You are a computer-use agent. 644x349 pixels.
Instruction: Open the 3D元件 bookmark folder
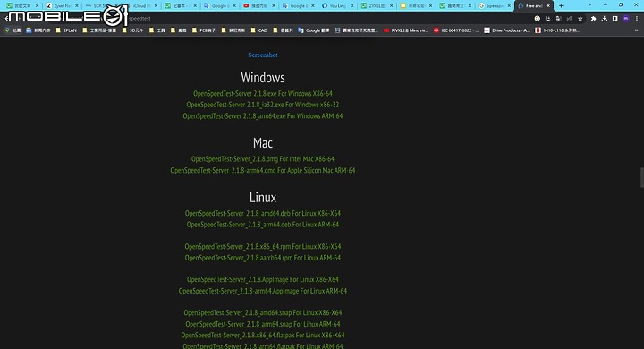tap(132, 30)
